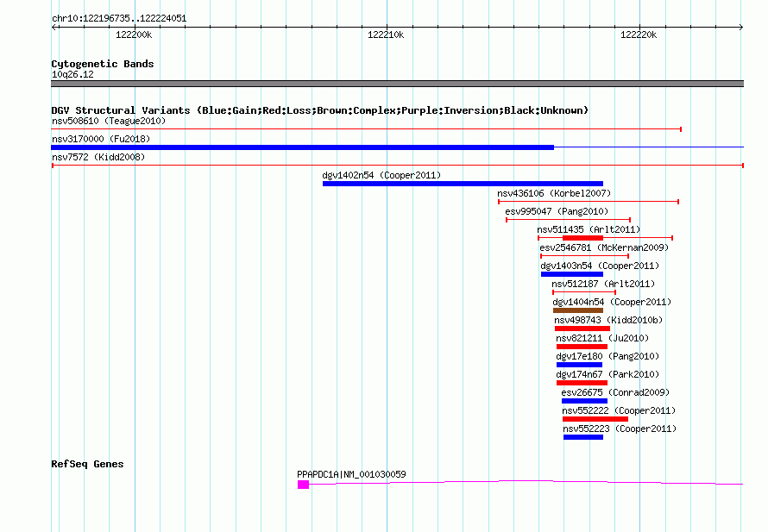Click the brown dgv1404n54 complex variant bar
Viewport: 768px width, 532px height.
tap(578, 310)
